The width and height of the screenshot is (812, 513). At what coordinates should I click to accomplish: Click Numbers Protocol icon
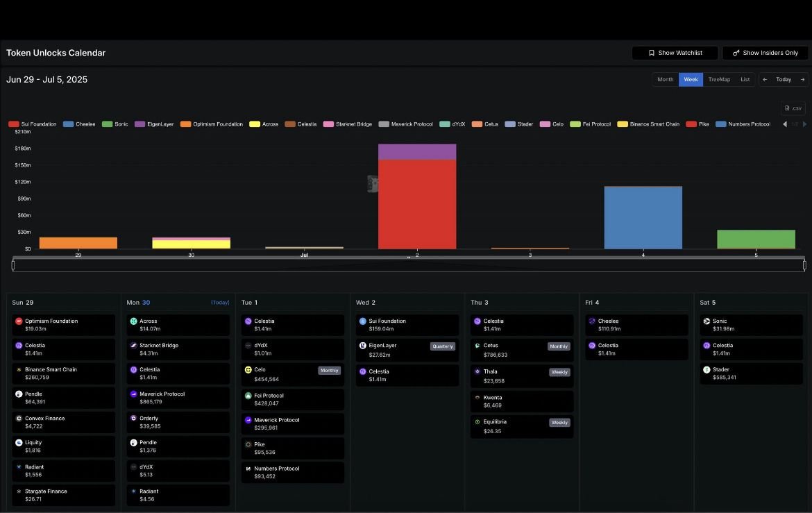click(248, 469)
